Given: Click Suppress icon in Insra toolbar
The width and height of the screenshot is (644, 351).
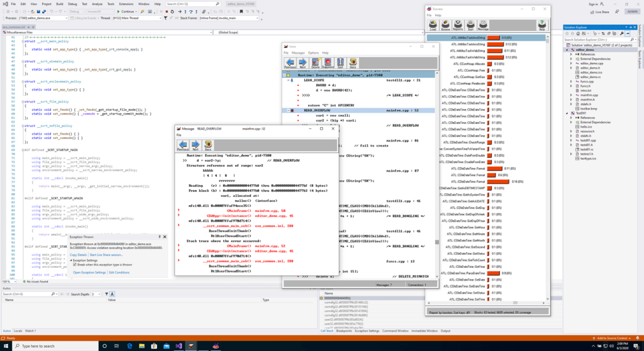Looking at the screenshot, I should point(329,63).
